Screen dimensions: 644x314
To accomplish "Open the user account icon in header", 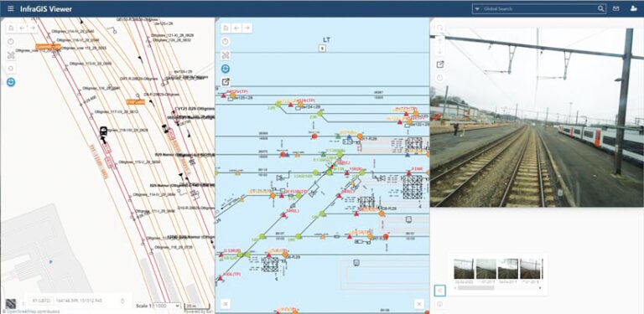I will [633, 8].
